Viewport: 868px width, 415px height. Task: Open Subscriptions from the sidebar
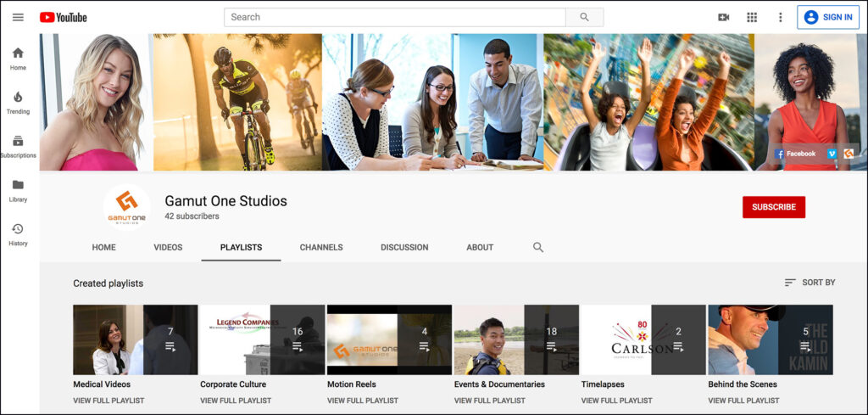click(x=18, y=147)
